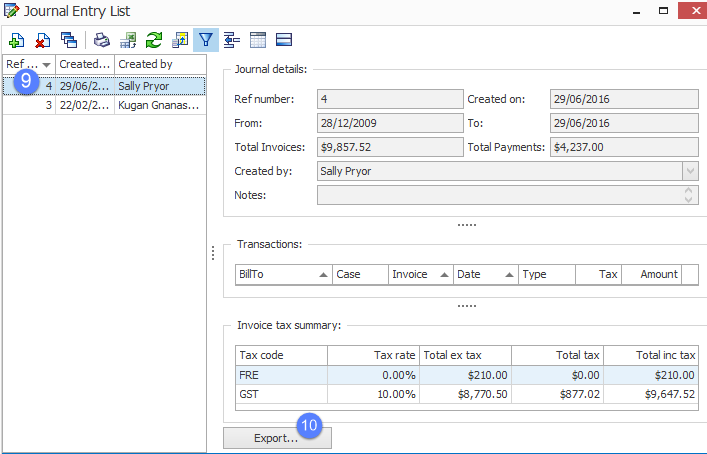Screen dimensions: 707x454
Task: Click the Notes field scroll stepper
Action: pos(689,195)
